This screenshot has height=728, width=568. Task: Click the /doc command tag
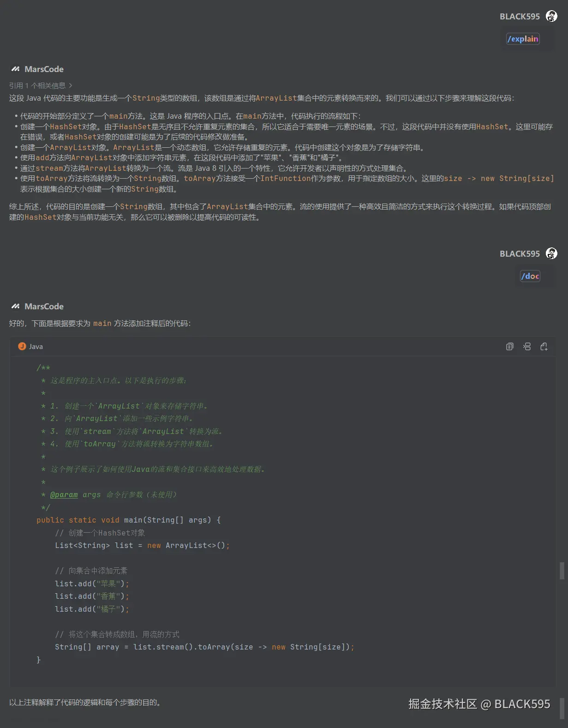tap(530, 276)
